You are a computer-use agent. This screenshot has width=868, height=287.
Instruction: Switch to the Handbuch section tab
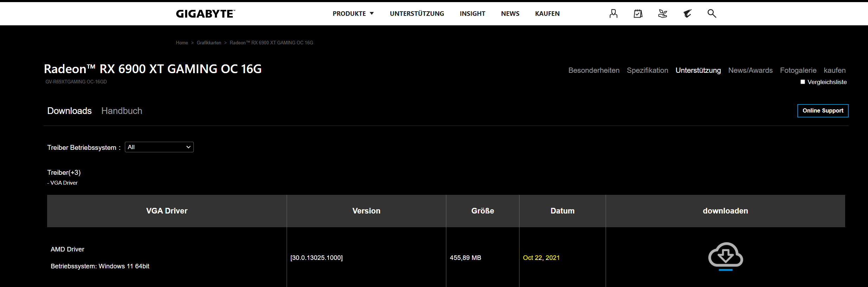click(x=122, y=111)
